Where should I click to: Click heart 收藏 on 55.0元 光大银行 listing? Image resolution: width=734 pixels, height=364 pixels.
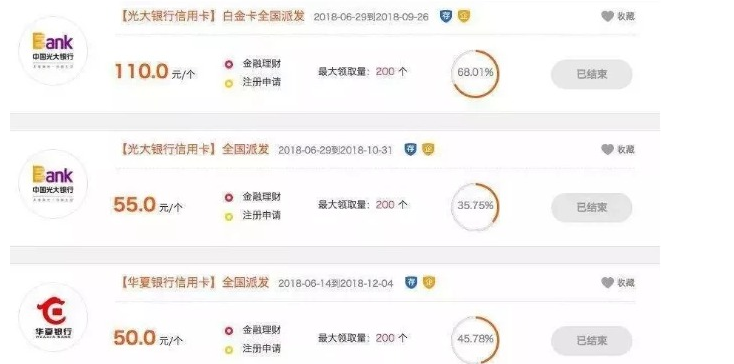(607, 150)
